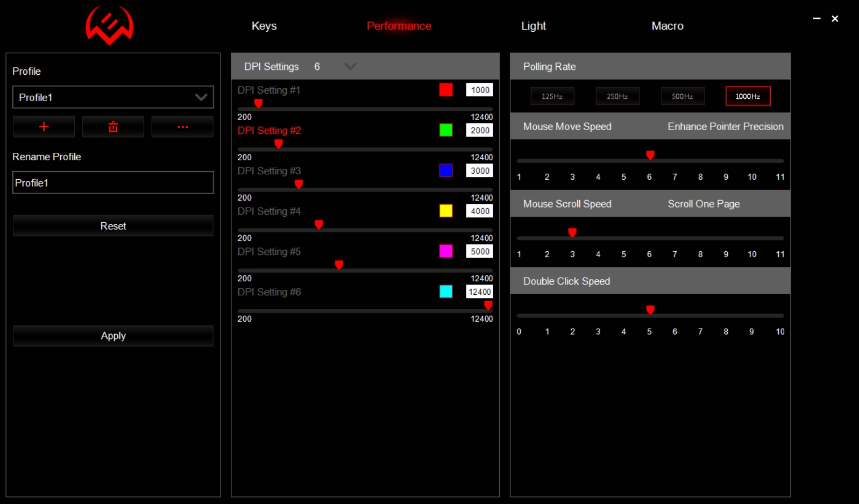Select DPI Setting #2 stage

[269, 131]
